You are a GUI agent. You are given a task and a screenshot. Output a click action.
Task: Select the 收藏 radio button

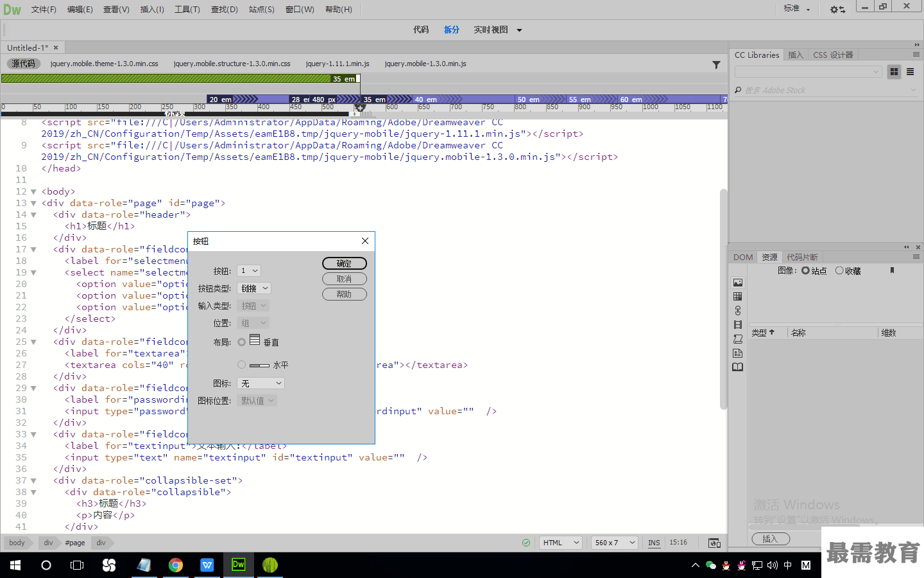(839, 271)
